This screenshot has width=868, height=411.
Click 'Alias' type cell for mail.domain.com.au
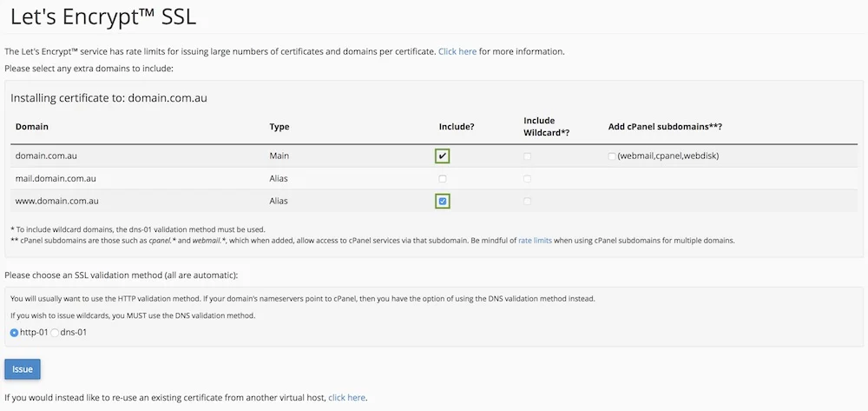279,179
